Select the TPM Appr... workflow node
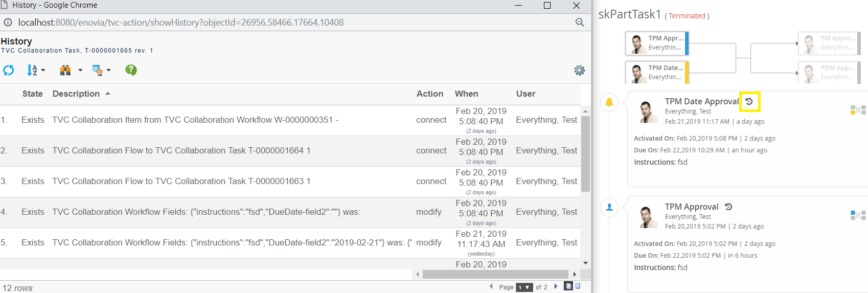Image resolution: width=868 pixels, height=293 pixels. pos(657,43)
